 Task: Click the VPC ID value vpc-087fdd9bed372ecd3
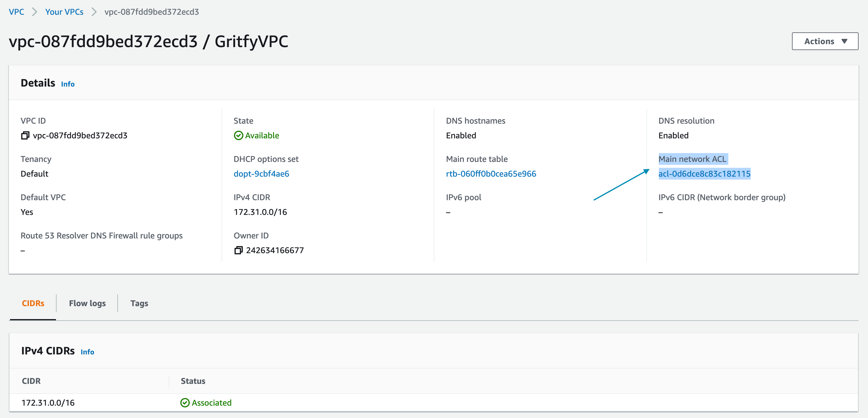(80, 136)
